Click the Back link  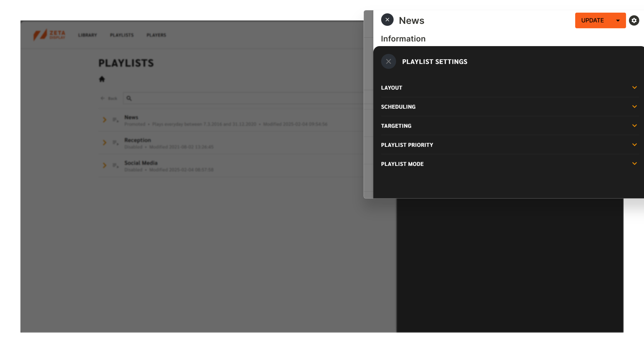tap(109, 98)
